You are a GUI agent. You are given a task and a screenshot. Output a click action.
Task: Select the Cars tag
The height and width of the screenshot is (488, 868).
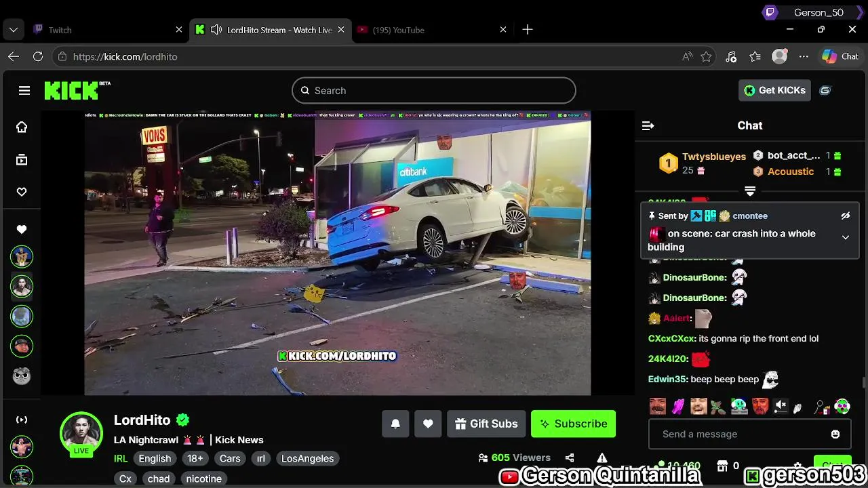[230, 458]
